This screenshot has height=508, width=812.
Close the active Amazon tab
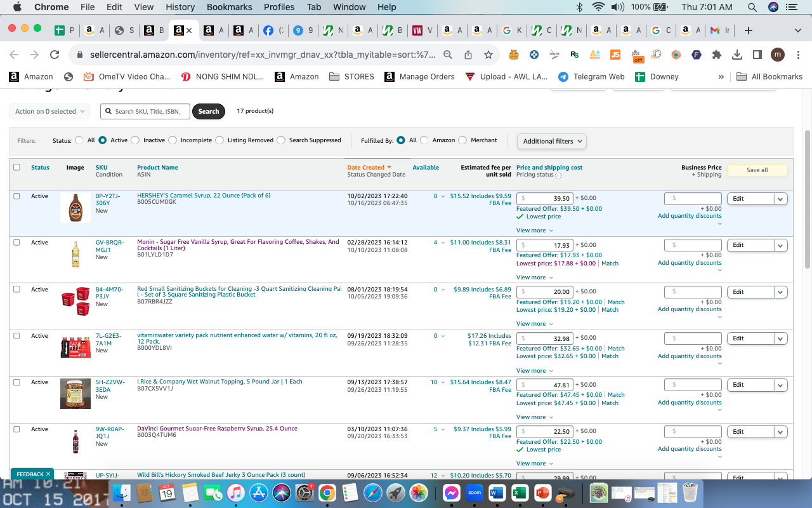(x=188, y=30)
